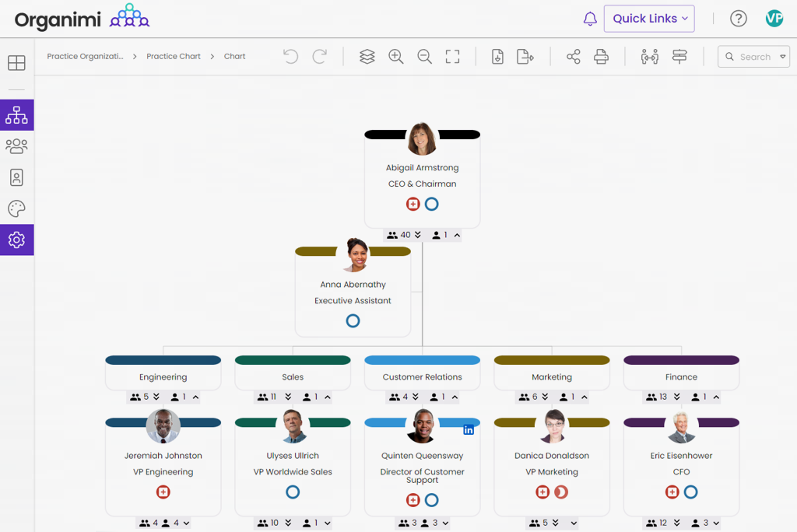
Task: Open the settings gear sidebar icon
Action: [17, 240]
